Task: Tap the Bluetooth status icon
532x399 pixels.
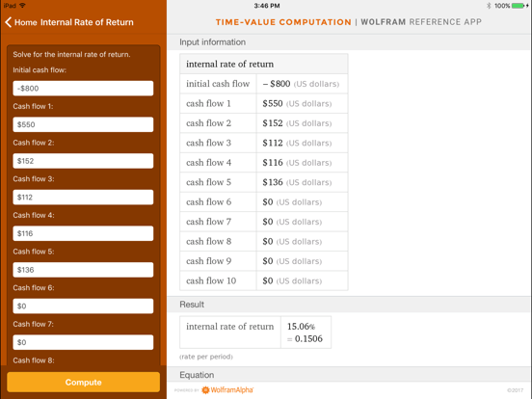Action: coord(489,6)
